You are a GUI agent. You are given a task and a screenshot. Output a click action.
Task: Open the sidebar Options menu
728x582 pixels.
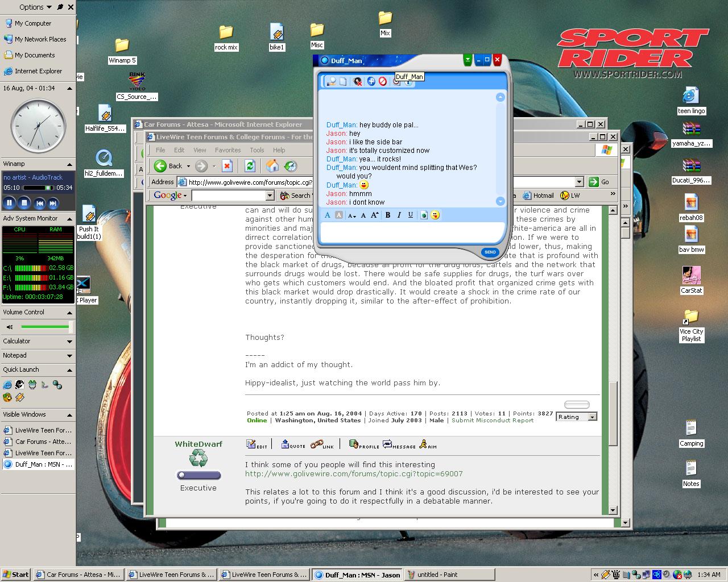pyautogui.click(x=35, y=7)
